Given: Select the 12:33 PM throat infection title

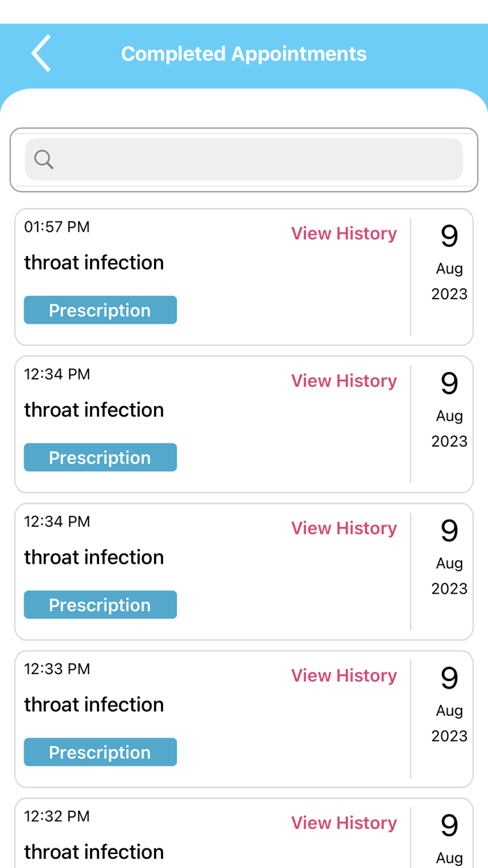Looking at the screenshot, I should pyautogui.click(x=94, y=705).
